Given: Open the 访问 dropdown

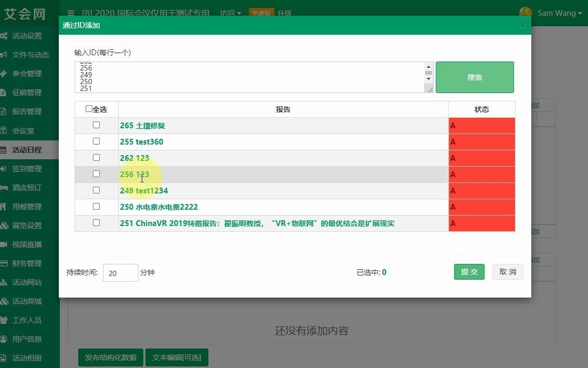Looking at the screenshot, I should [231, 13].
